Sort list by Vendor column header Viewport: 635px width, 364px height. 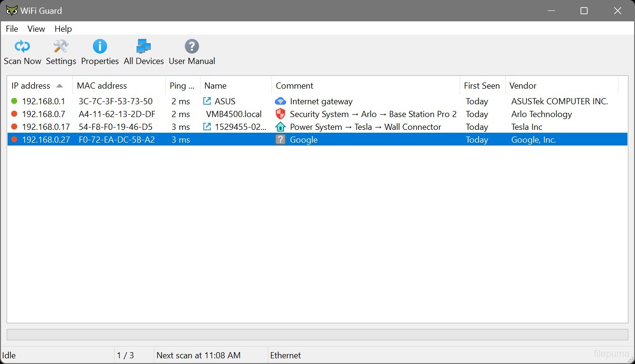pyautogui.click(x=523, y=86)
